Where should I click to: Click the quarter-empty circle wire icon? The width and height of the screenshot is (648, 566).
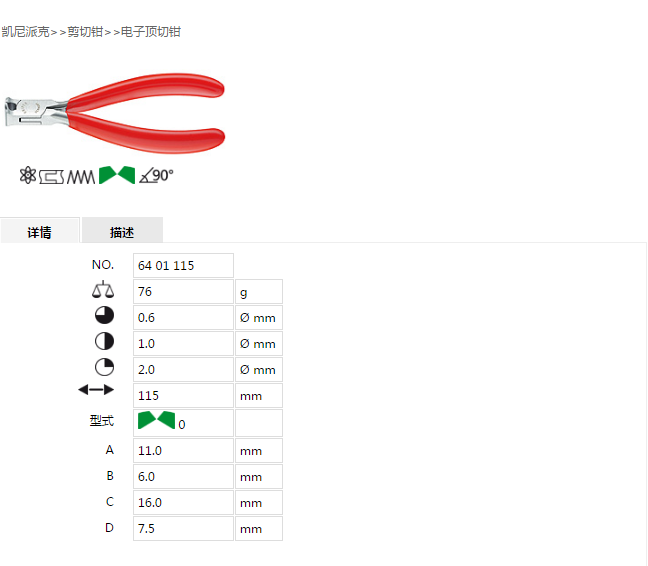tap(104, 367)
